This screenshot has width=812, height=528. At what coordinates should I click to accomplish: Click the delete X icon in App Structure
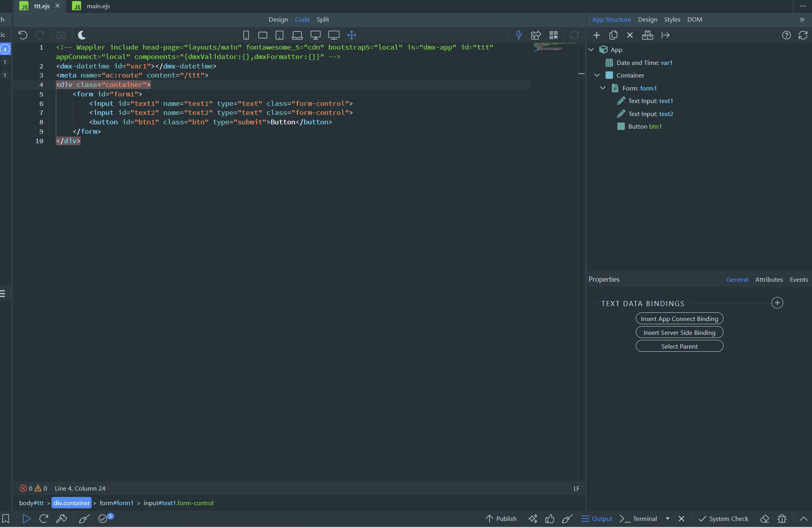[x=630, y=35]
